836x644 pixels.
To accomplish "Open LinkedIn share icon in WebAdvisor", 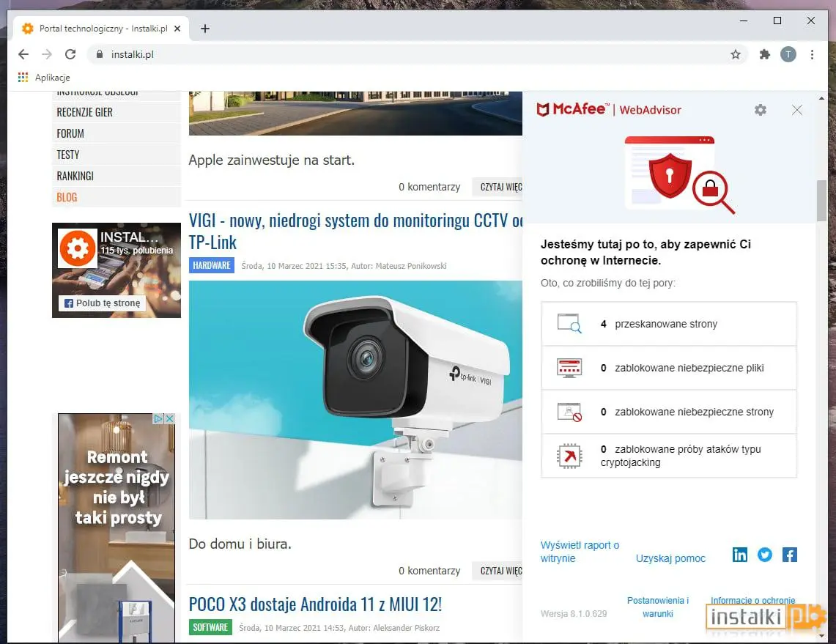I will [740, 555].
